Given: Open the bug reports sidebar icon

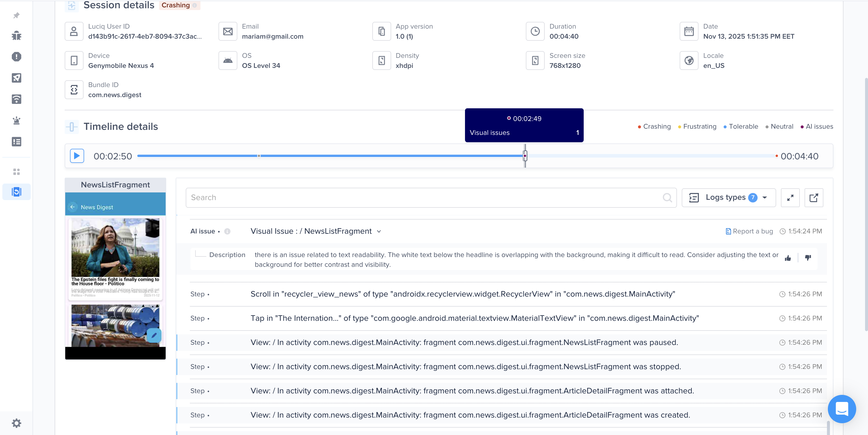Looking at the screenshot, I should coord(16,36).
